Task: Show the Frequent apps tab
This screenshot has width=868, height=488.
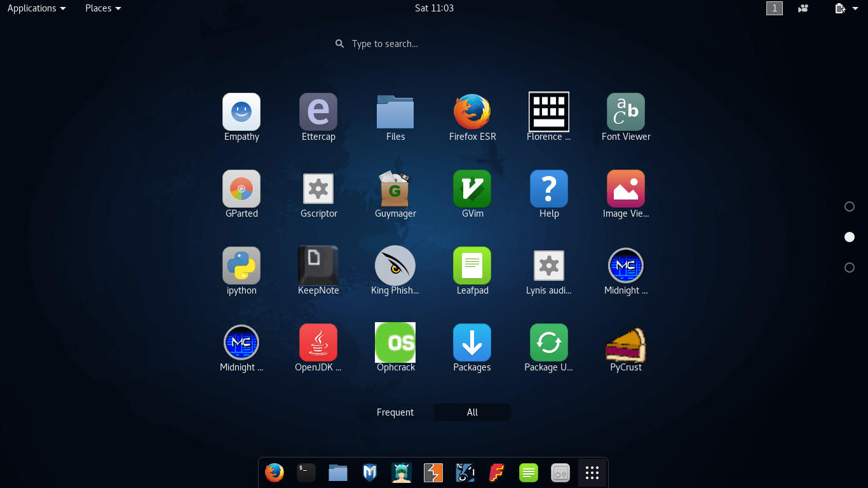Action: tap(395, 412)
